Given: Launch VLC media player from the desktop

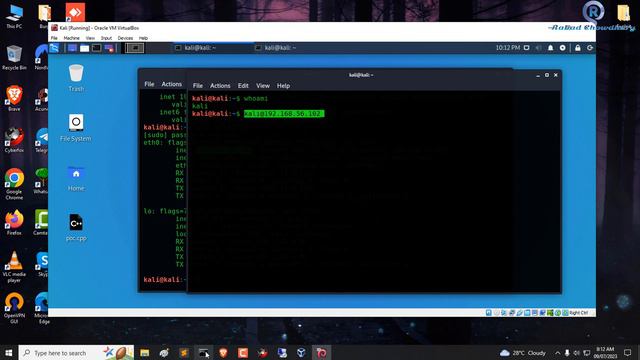Looking at the screenshot, I should pos(14,267).
